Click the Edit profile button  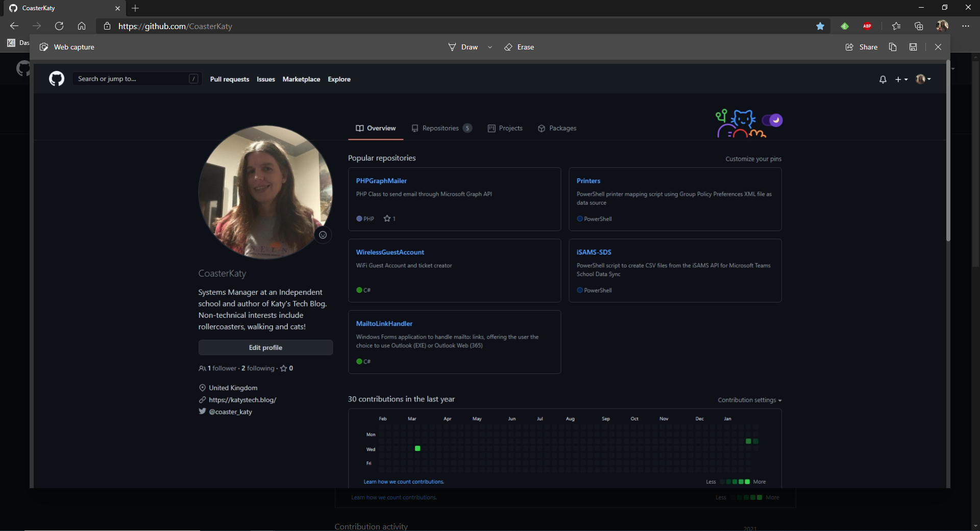point(265,348)
